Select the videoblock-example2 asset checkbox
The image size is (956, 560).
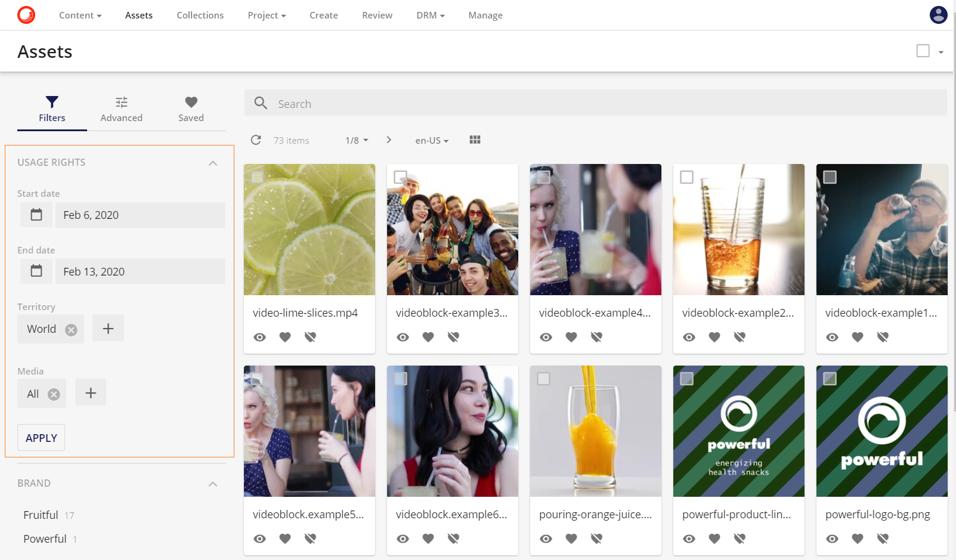686,177
